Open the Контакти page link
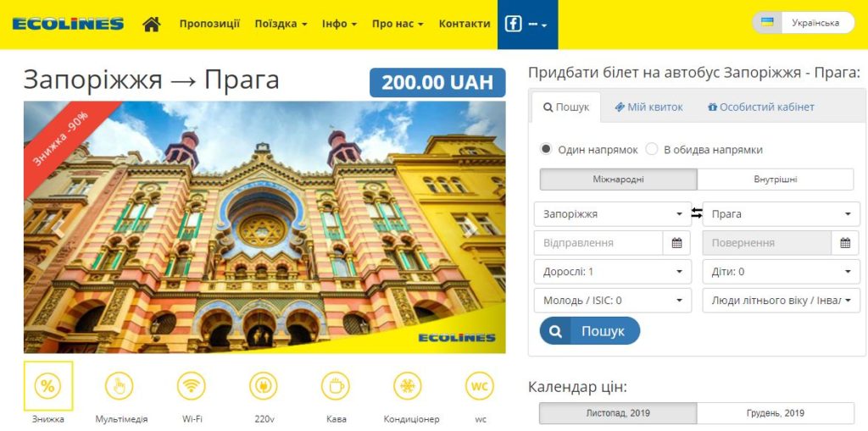 pyautogui.click(x=465, y=24)
